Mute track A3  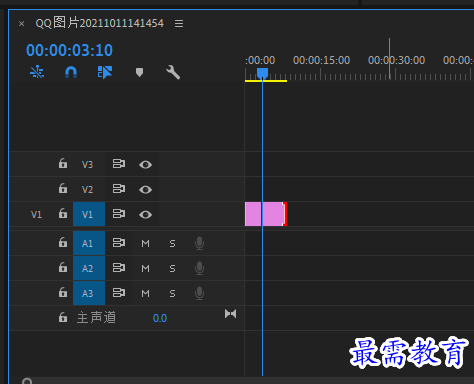[145, 294]
